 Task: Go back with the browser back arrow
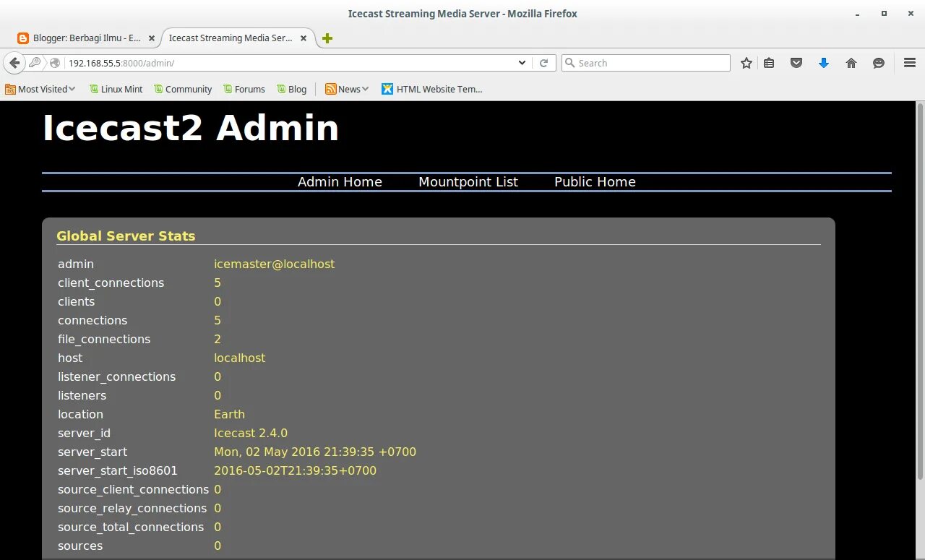pos(14,63)
